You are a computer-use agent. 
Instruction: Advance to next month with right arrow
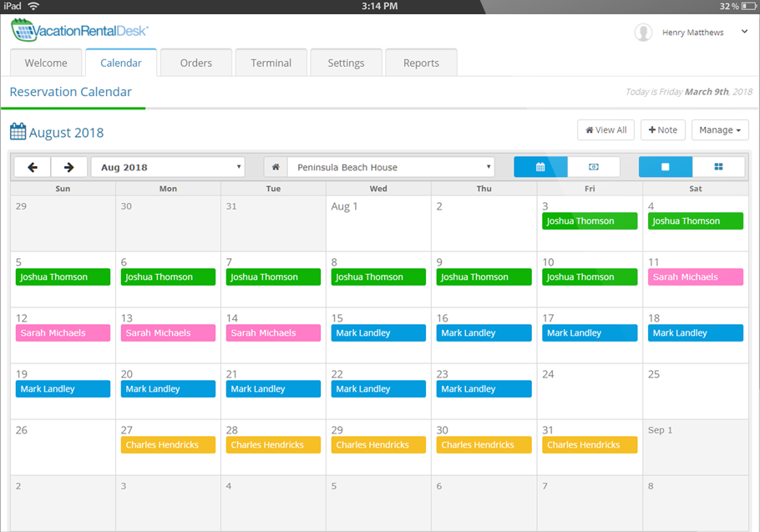click(69, 167)
